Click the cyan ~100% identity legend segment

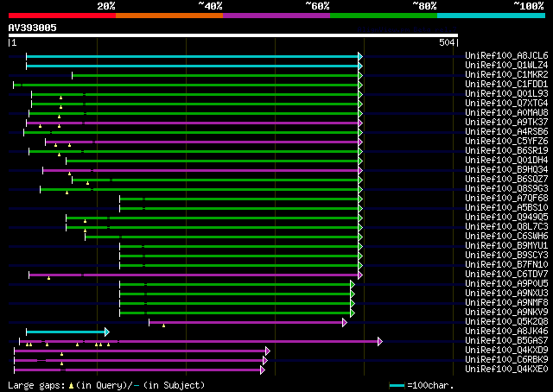point(492,16)
